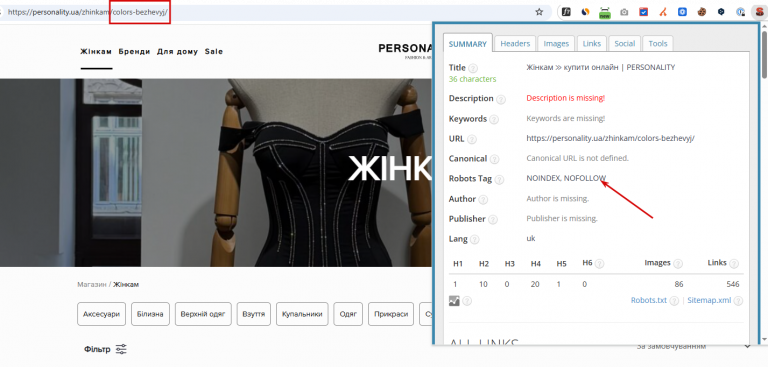Click the Links count value 546
The height and width of the screenshot is (367, 768).
[x=733, y=284]
